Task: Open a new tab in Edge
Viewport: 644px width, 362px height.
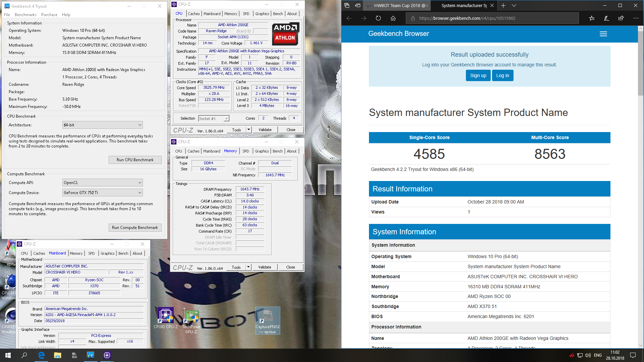Action: click(503, 5)
